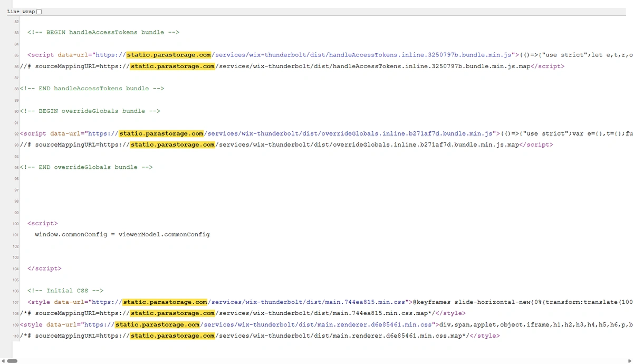Click line number 83 in the gutter
The height and width of the screenshot is (364, 633).
pyautogui.click(x=16, y=33)
